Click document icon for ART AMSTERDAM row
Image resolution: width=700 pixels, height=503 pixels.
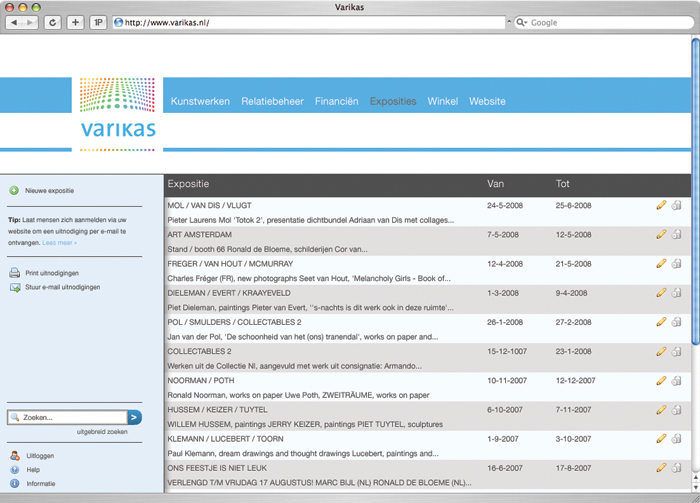click(677, 234)
